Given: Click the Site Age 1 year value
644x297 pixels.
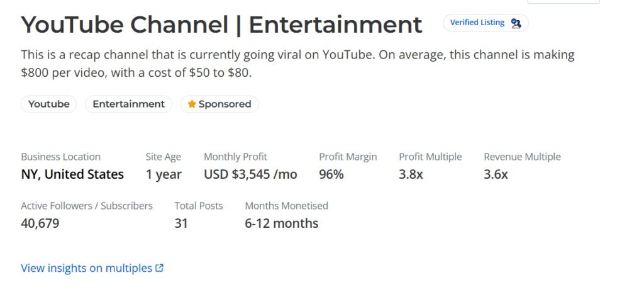Looking at the screenshot, I should coord(164,174).
